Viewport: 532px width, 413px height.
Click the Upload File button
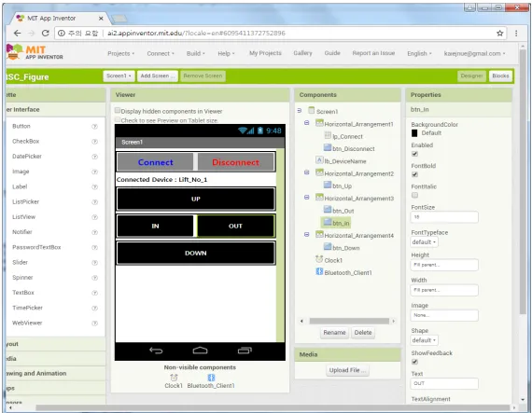(347, 370)
